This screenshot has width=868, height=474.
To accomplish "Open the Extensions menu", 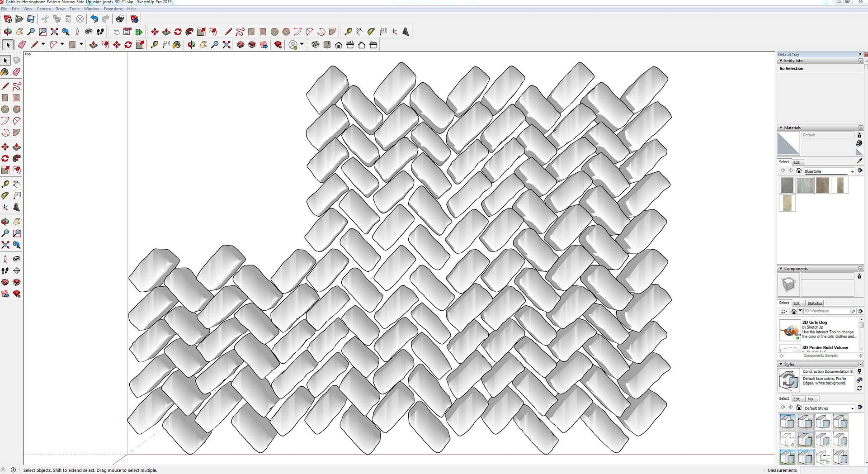I will 113,9.
